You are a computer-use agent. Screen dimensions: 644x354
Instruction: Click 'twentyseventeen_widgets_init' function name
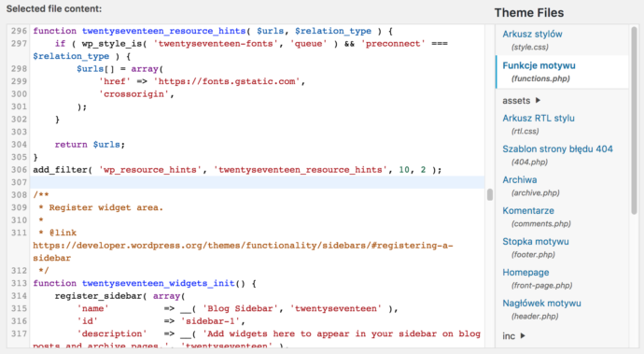(158, 283)
